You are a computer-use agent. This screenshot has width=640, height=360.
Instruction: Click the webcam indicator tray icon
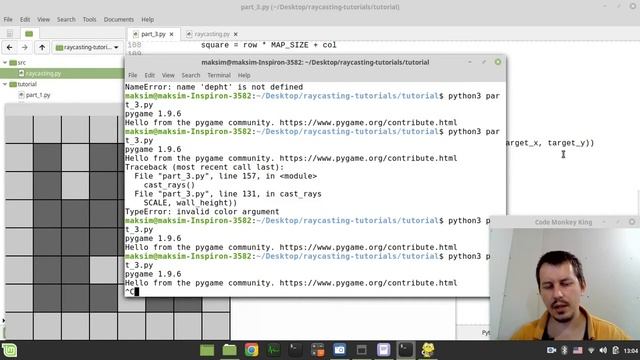coord(551,350)
